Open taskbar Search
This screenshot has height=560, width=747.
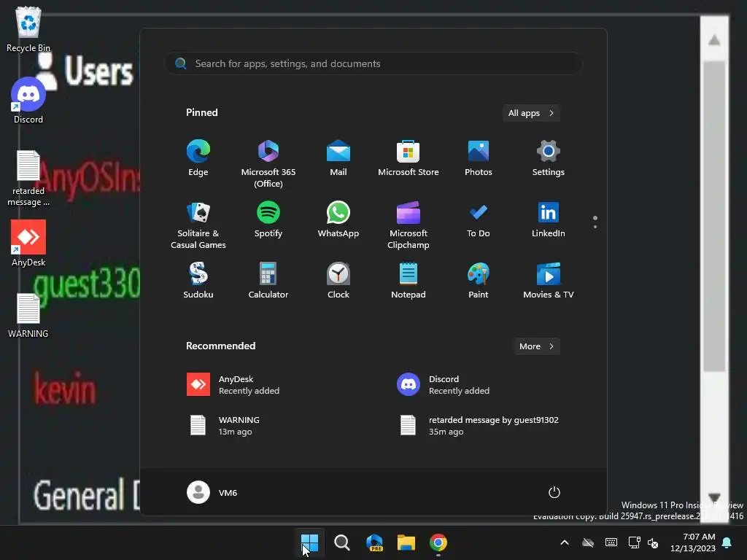tap(341, 542)
